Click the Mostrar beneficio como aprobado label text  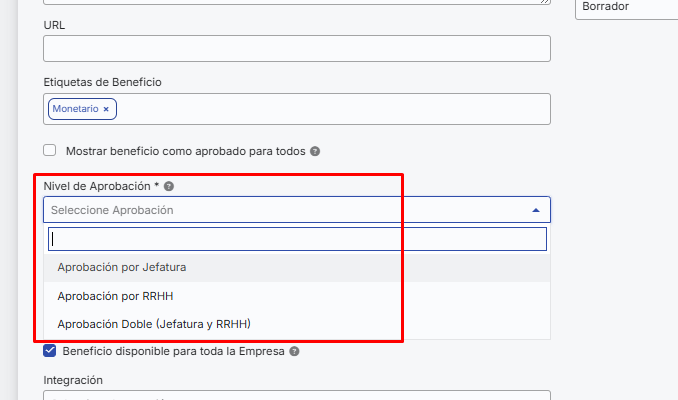point(185,151)
